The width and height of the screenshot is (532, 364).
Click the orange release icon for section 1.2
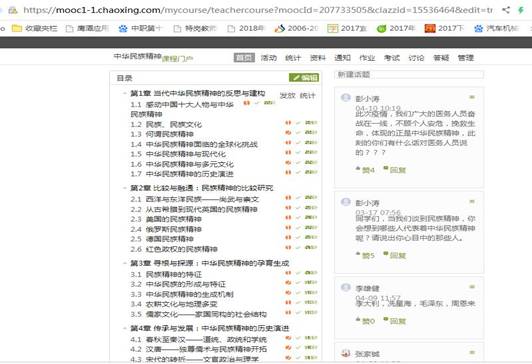(x=288, y=123)
